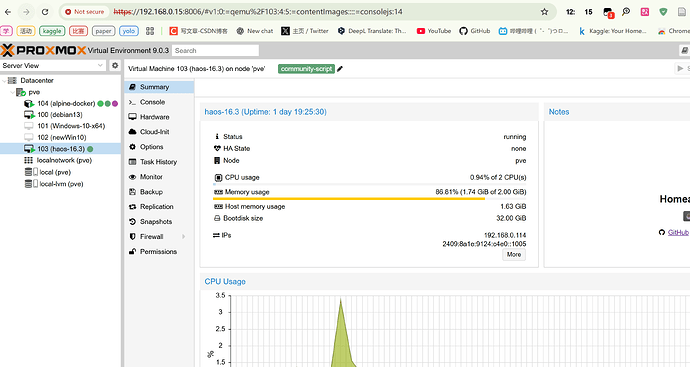Open the Server View dropdown
This screenshot has height=367, width=690.
click(x=53, y=66)
